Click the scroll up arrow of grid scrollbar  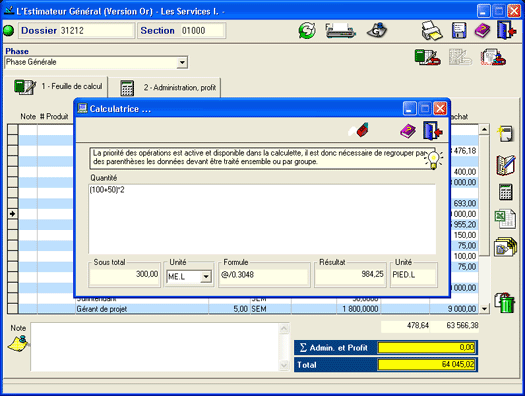pos(484,129)
